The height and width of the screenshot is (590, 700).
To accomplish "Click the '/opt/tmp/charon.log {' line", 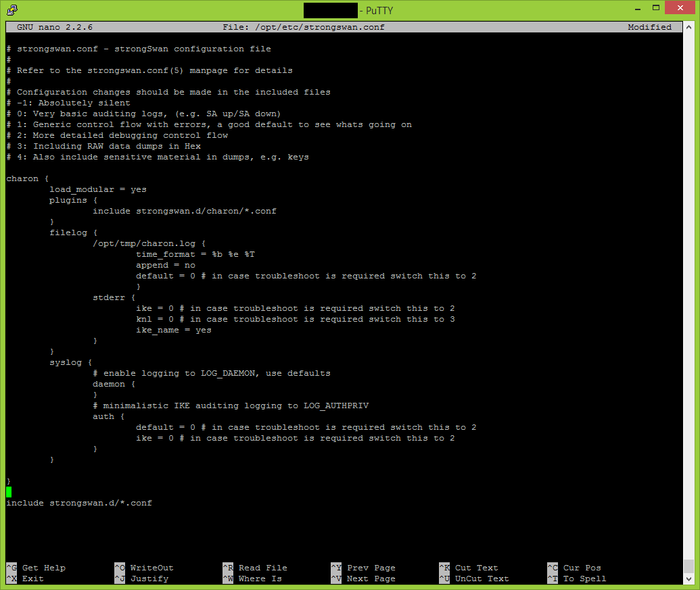I will (149, 243).
